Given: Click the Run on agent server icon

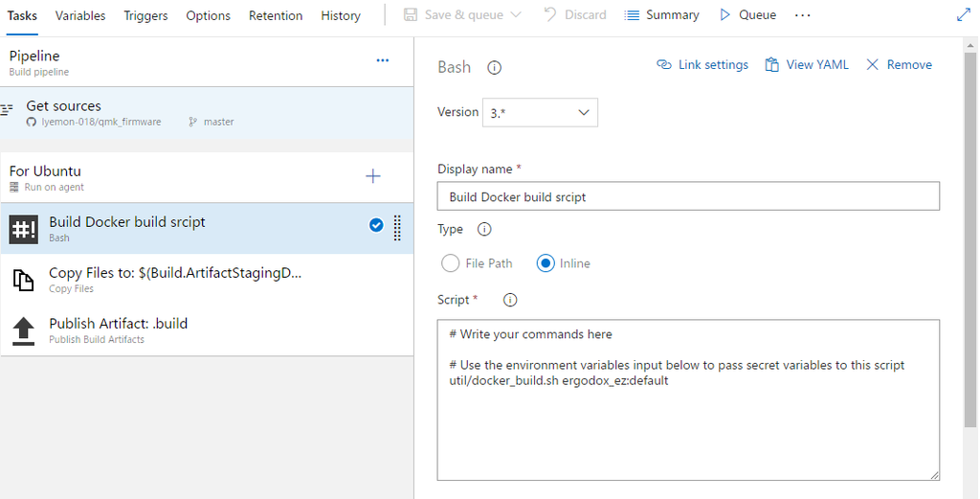Looking at the screenshot, I should [14, 187].
